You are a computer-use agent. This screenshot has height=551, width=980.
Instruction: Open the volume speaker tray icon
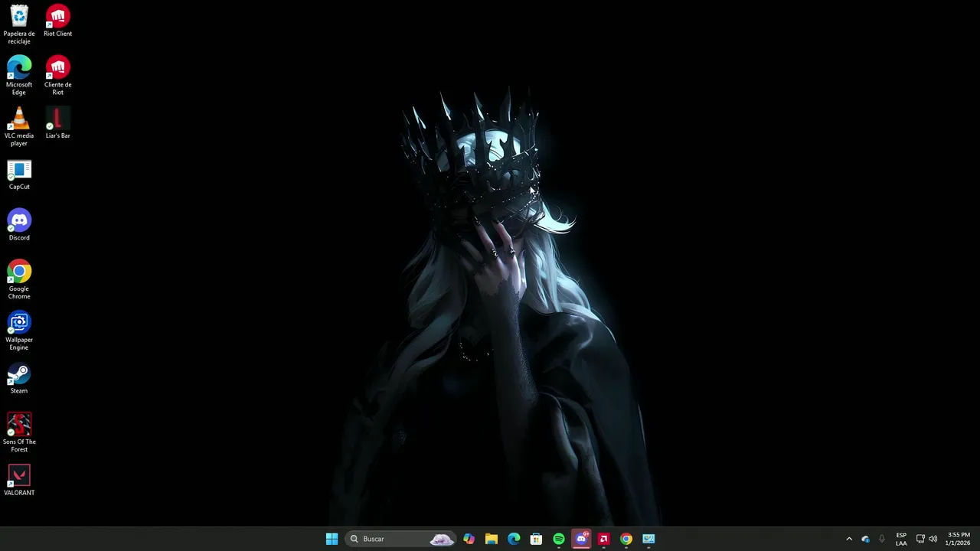933,539
